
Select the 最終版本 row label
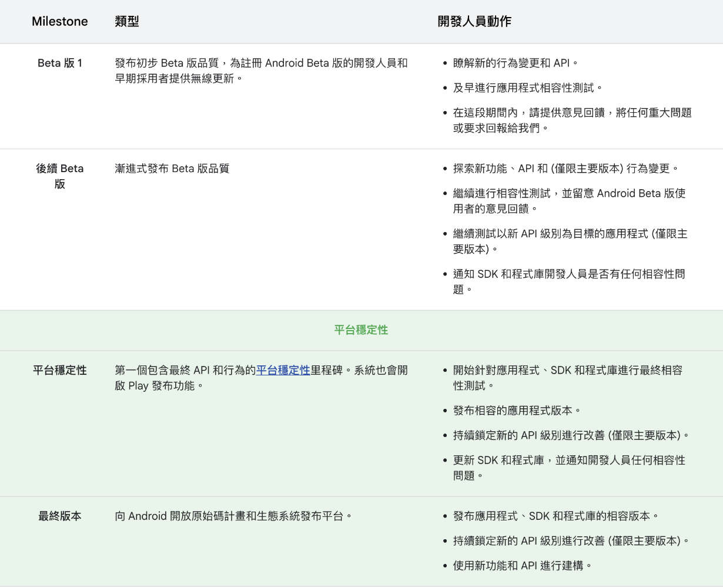59,516
